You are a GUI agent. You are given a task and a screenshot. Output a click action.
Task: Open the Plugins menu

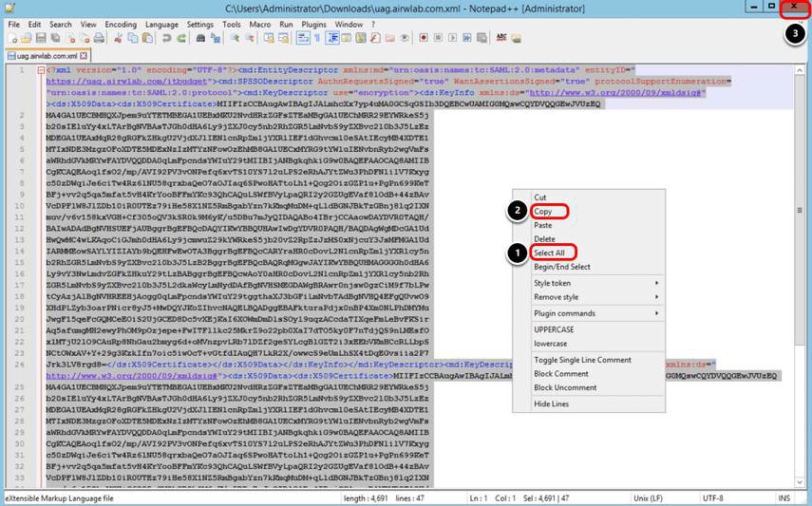(313, 25)
